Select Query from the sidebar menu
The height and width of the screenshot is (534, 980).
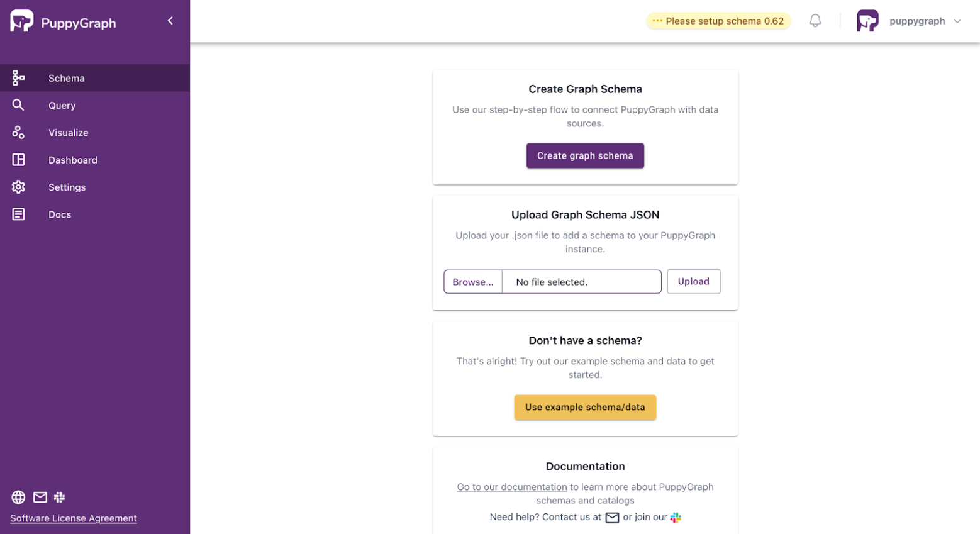61,105
